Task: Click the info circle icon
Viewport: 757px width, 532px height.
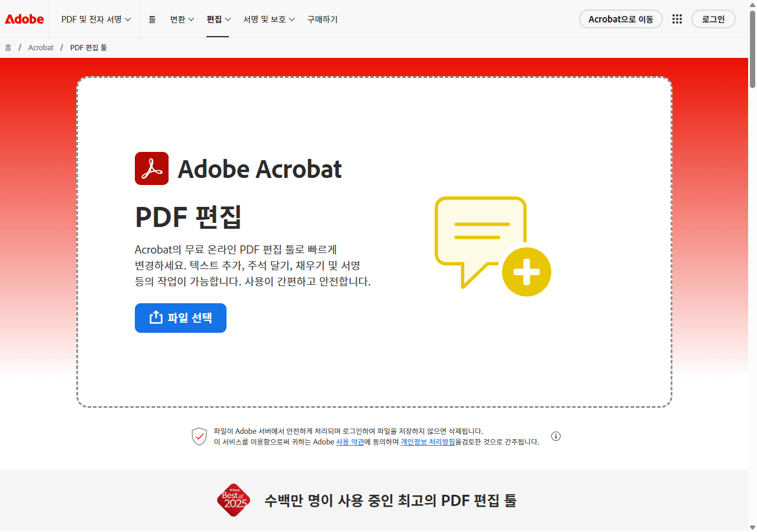Action: click(555, 436)
